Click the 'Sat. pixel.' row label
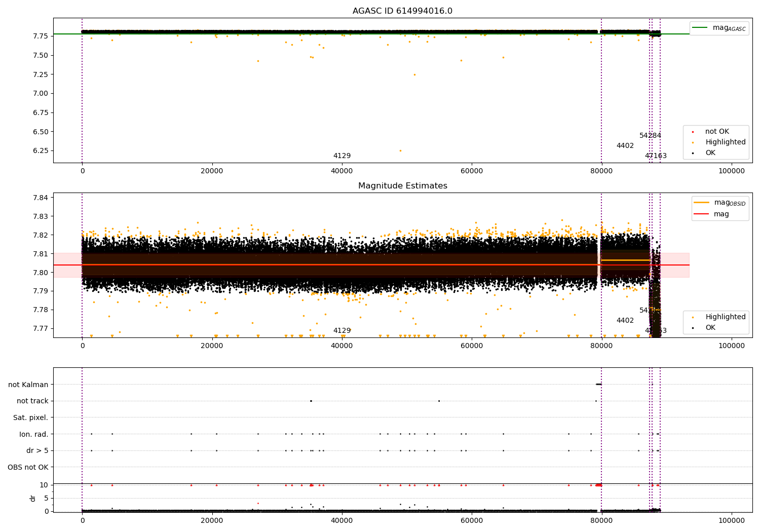This screenshot has width=760, height=532. click(x=30, y=417)
